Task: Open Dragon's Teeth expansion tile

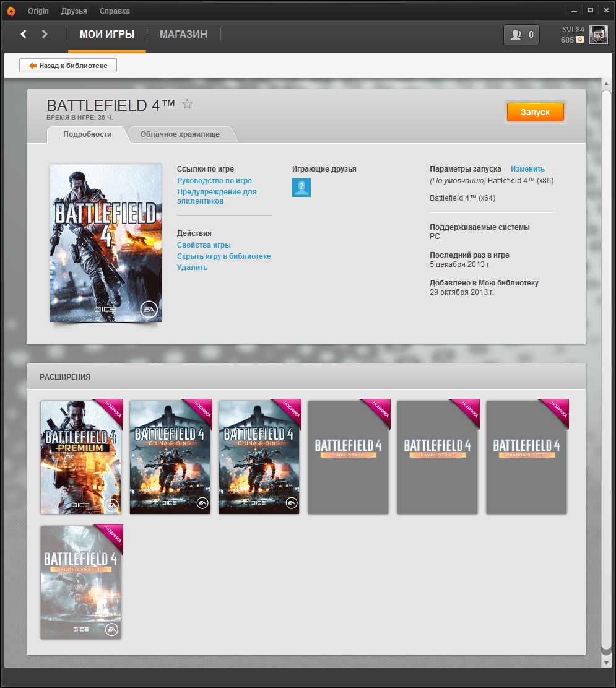Action: point(526,457)
